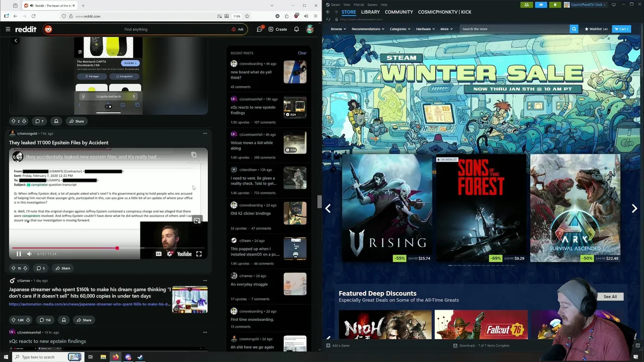Mute the embedded YouTube video
Image resolution: width=644 pixels, height=362 pixels.
click(29, 254)
